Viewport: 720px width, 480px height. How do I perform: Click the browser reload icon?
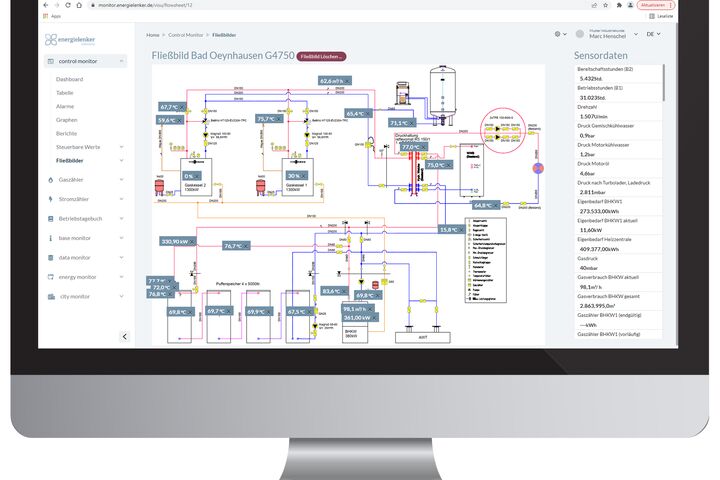click(68, 5)
